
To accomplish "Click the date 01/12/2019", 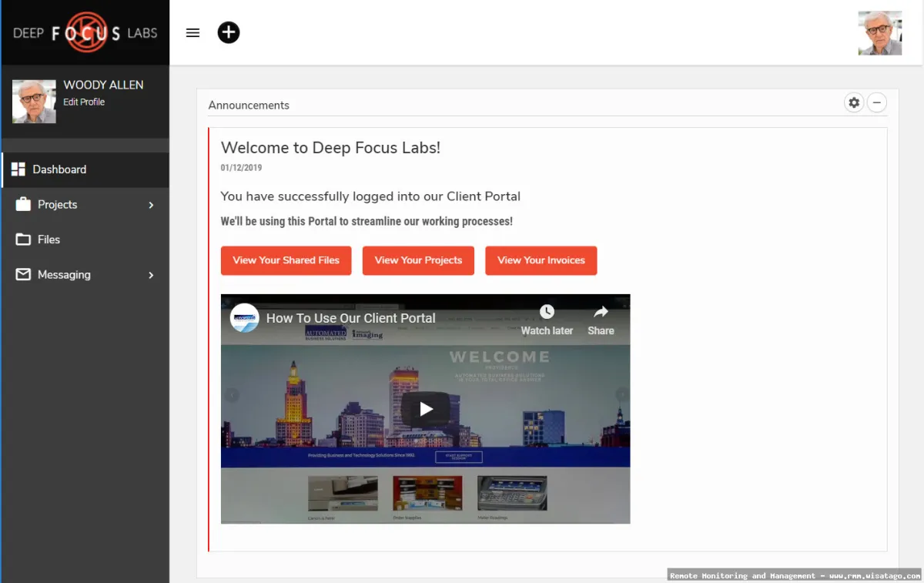I will (241, 168).
